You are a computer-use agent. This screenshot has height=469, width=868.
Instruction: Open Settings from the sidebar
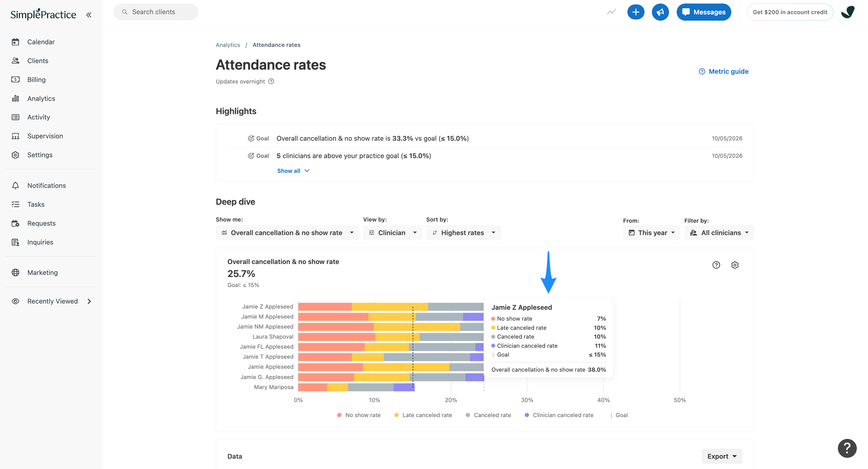[40, 155]
